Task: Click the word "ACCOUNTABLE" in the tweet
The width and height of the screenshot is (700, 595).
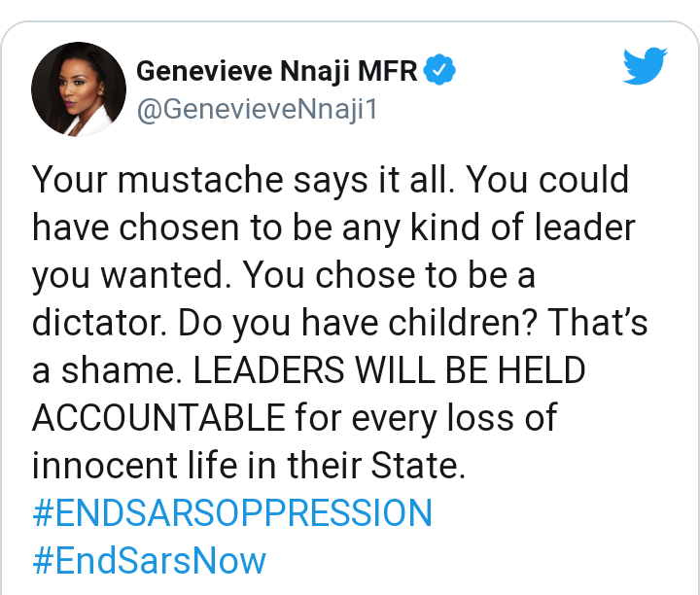Action: click(x=158, y=417)
